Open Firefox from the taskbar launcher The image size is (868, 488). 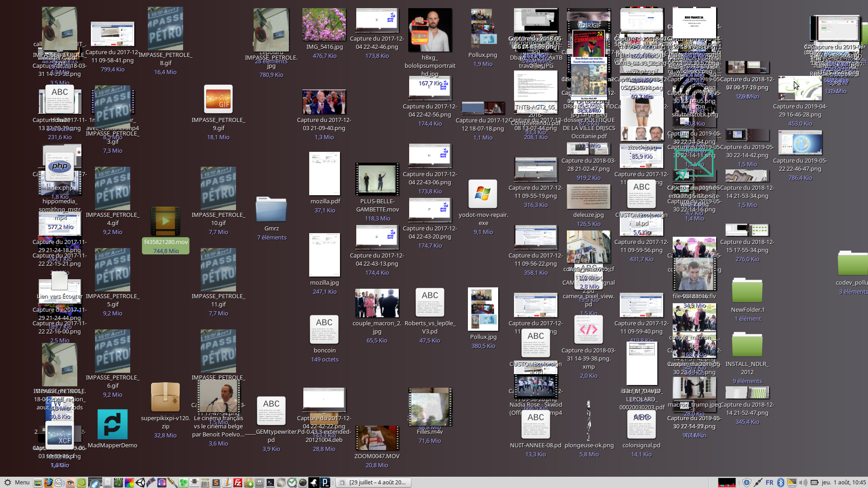[x=48, y=483]
